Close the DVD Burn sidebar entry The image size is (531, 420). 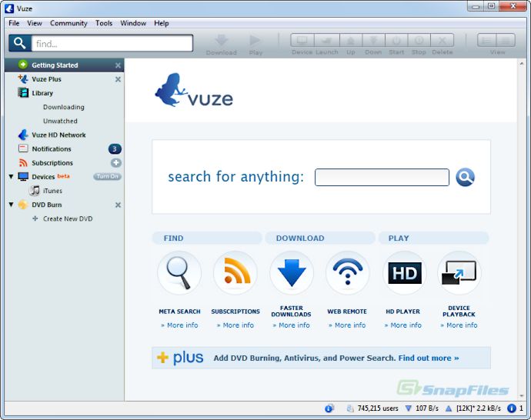[x=118, y=205]
